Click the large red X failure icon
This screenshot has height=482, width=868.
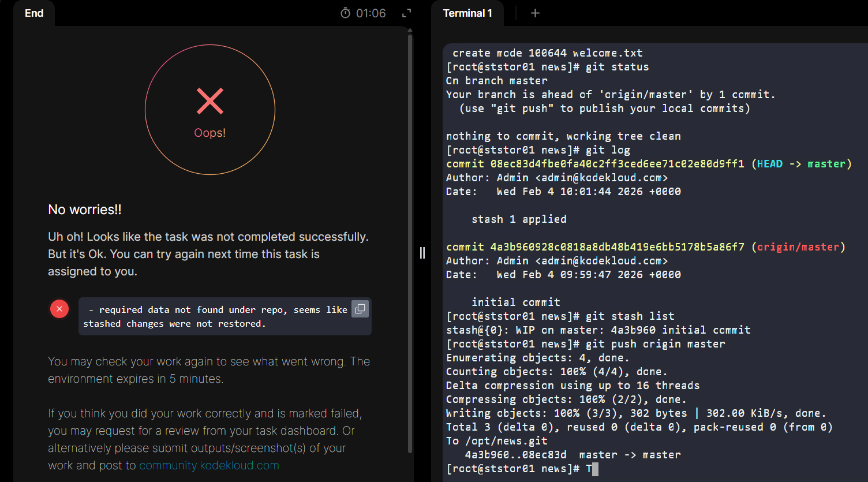[x=210, y=101]
